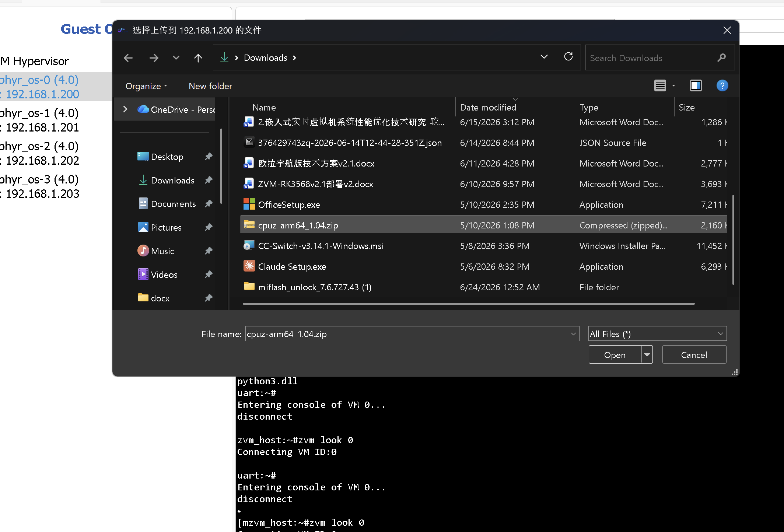Unpin Pictures using its pin icon

[209, 227]
